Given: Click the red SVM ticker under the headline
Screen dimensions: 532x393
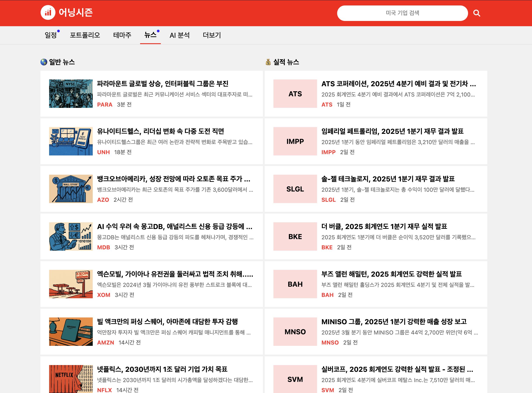Looking at the screenshot, I should click(328, 390).
